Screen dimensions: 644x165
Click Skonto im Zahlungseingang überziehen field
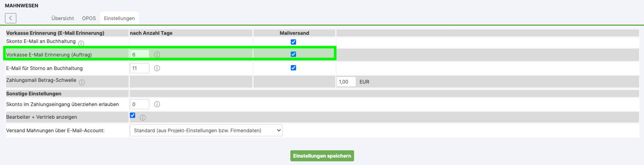click(x=139, y=104)
